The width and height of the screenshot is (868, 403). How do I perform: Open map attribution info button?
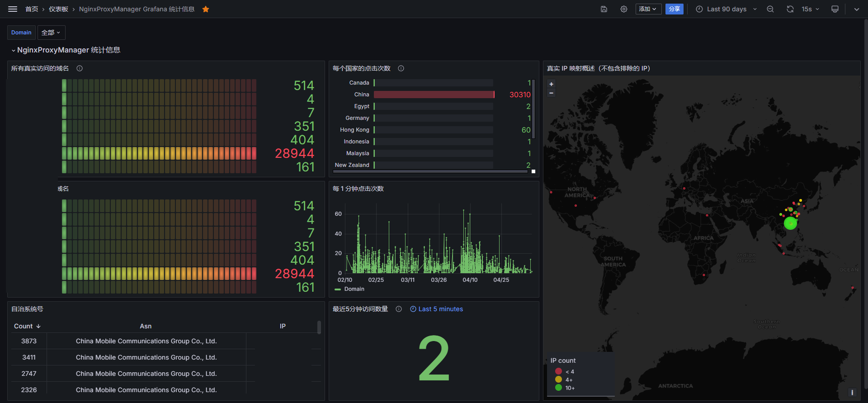(x=852, y=393)
